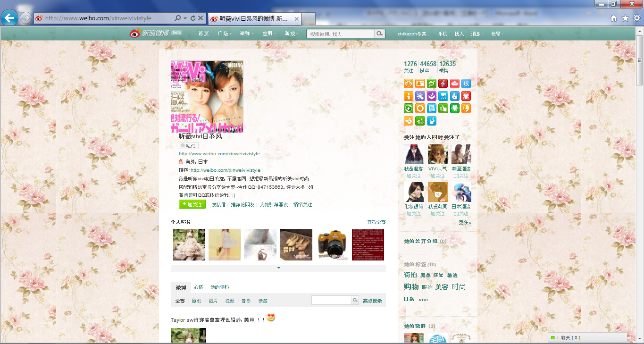
Task: Expand the personal photos strip with the down arrow
Action: [x=278, y=268]
